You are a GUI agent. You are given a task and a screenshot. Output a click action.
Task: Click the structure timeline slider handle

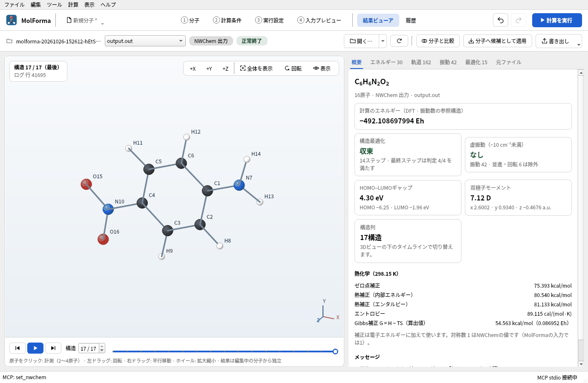click(335, 352)
